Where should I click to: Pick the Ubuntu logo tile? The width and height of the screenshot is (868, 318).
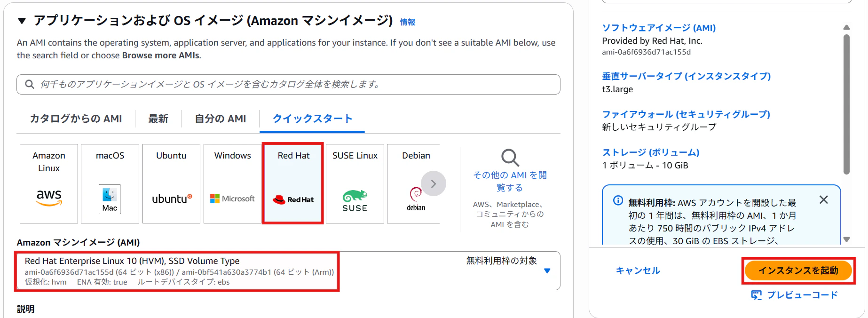point(171,183)
